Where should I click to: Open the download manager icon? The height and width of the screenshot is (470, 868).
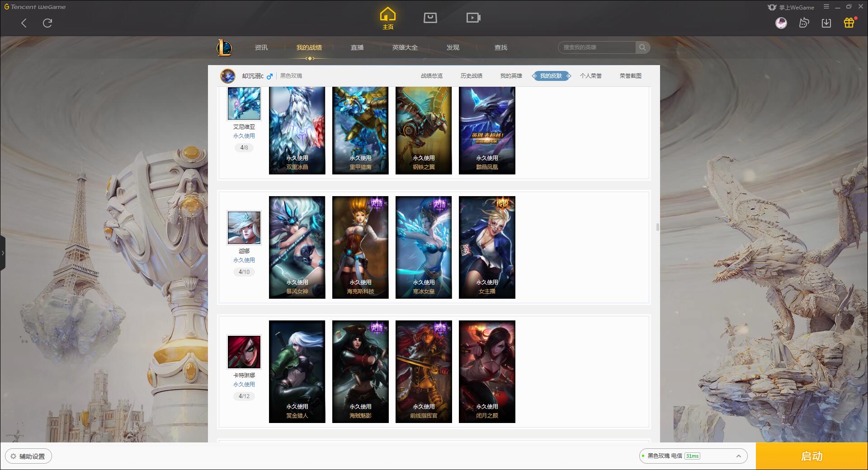coord(826,23)
